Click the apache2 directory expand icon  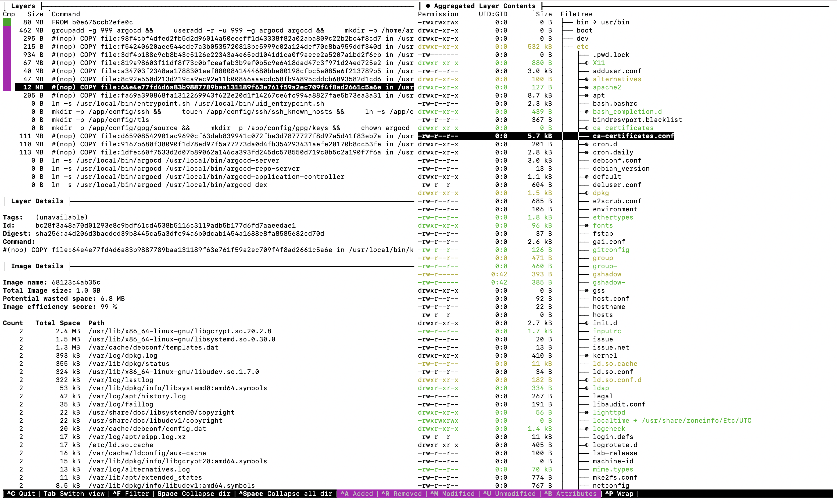pos(586,87)
